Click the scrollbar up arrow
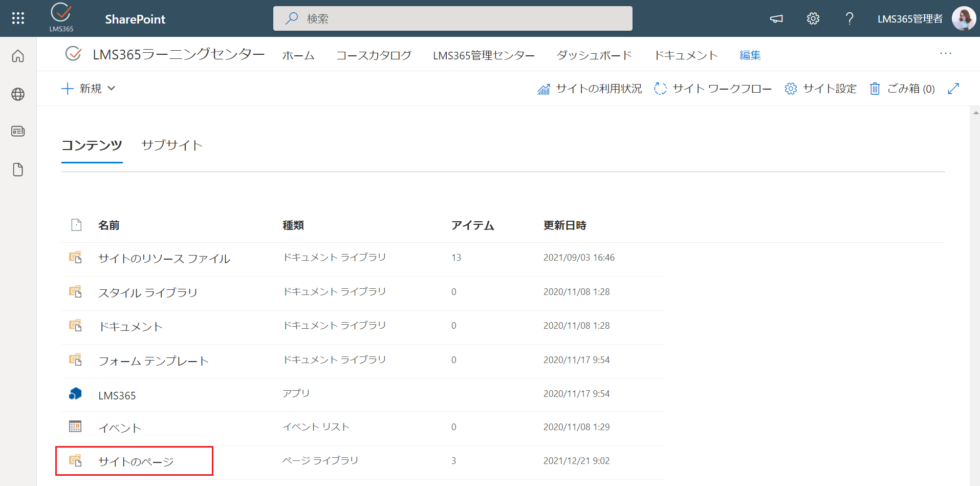Screen dimensions: 980x486 (975, 112)
